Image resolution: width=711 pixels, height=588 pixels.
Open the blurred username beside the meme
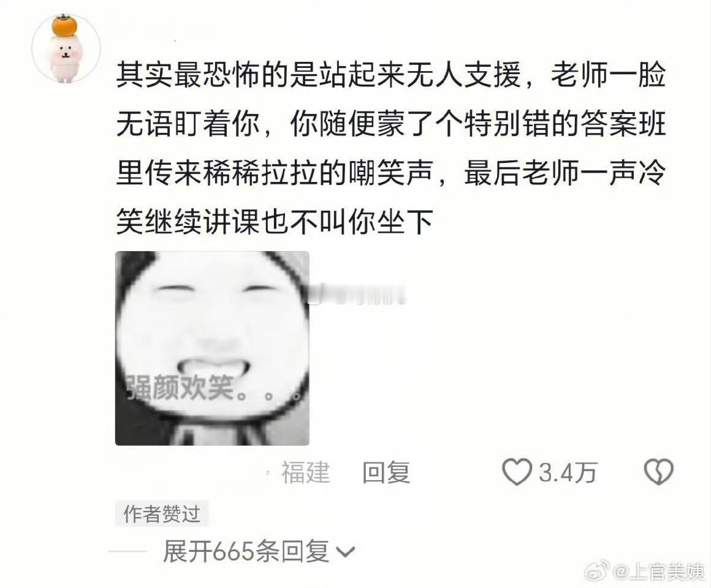358,293
